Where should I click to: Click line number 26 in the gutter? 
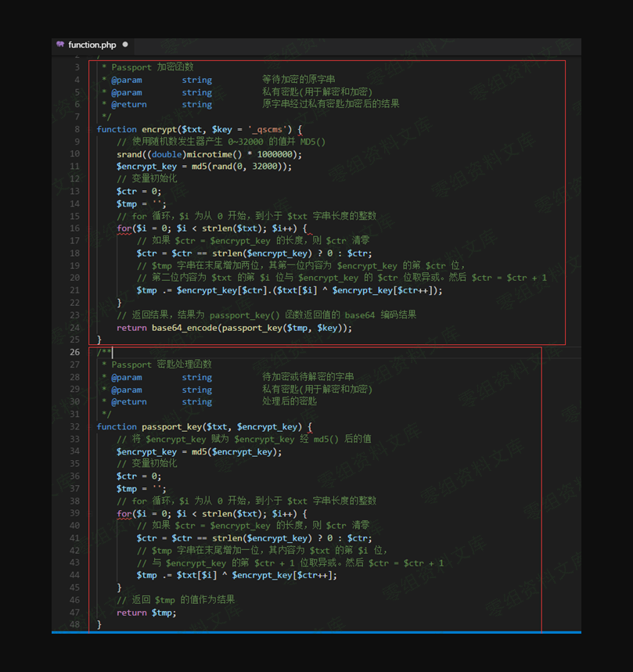click(74, 352)
